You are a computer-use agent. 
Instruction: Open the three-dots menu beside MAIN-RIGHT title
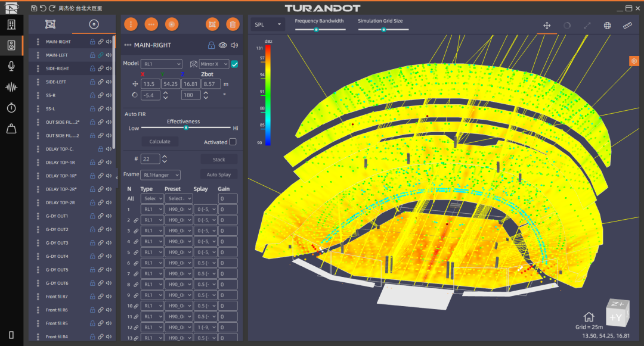(128, 45)
